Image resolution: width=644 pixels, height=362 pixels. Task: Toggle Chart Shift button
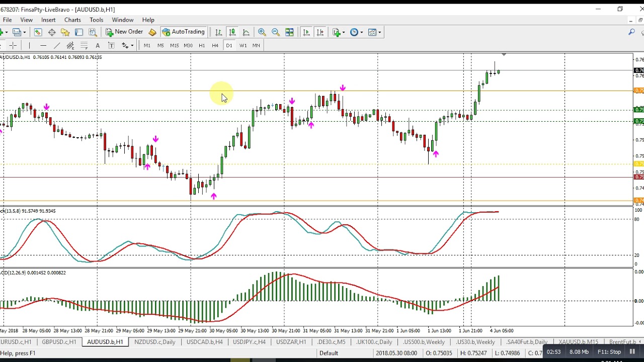[320, 32]
